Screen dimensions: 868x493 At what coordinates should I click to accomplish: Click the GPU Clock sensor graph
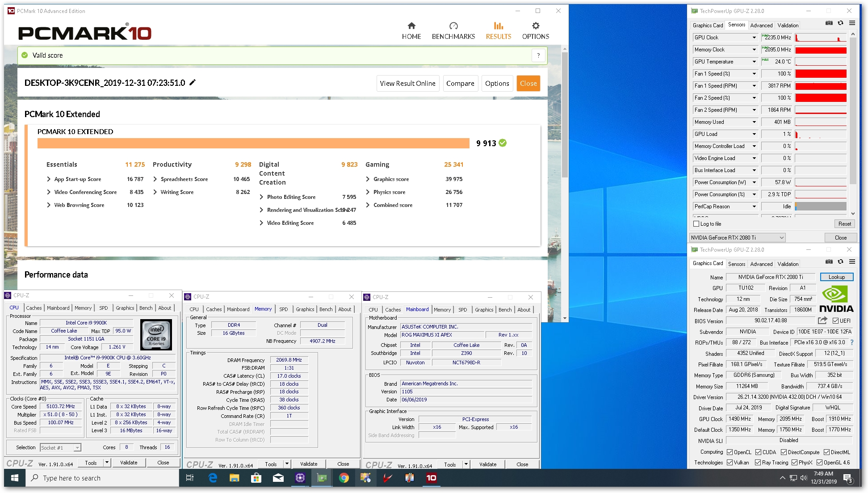point(821,38)
